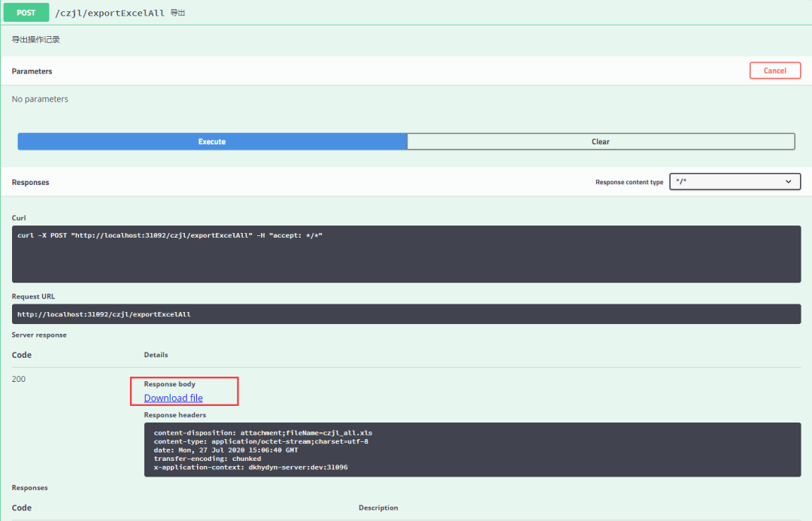The image size is (812, 521).
Task: Clear the request results
Action: click(x=600, y=141)
